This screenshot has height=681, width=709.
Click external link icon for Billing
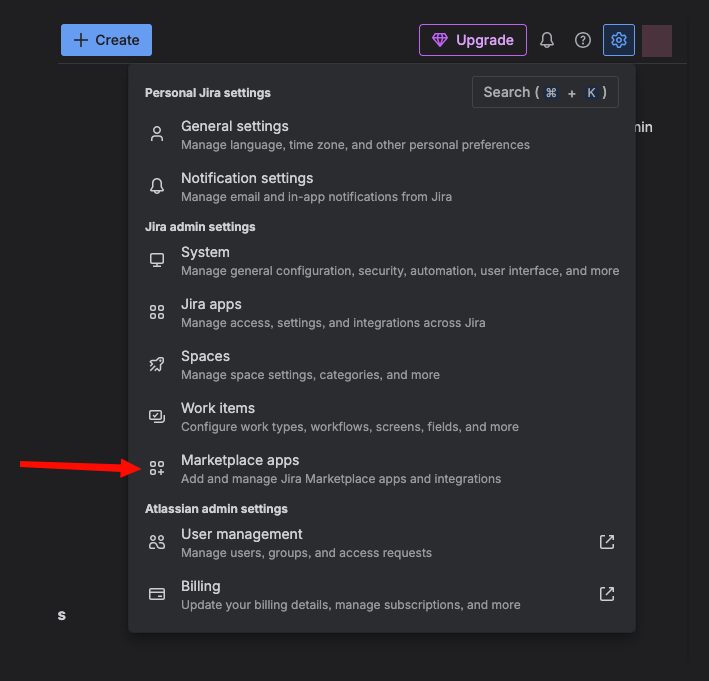(x=607, y=594)
